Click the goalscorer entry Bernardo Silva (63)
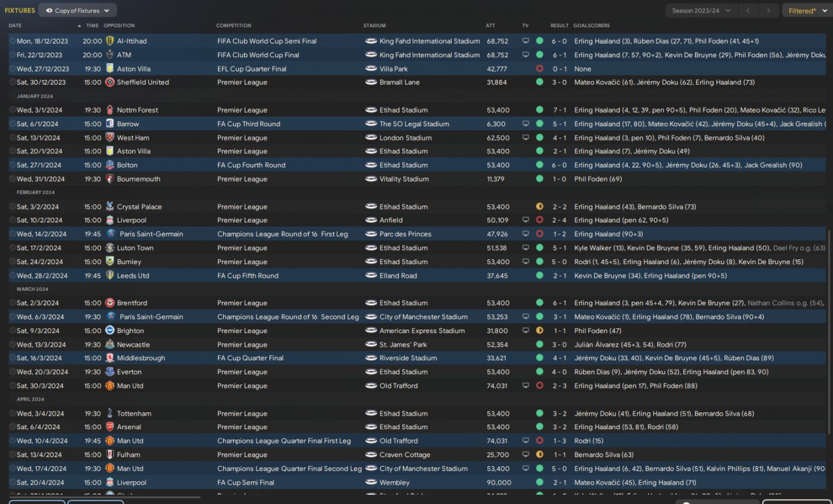This screenshot has height=504, width=833. coord(604,455)
